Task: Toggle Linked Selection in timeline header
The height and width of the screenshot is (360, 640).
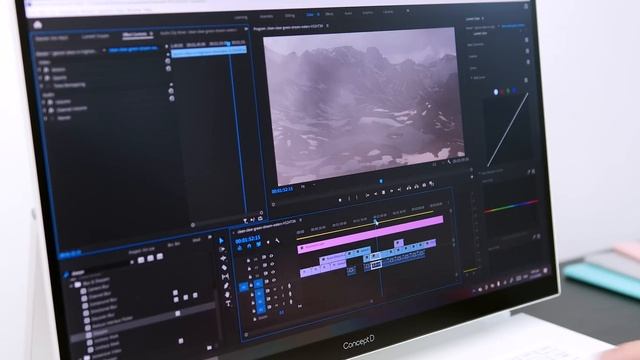Action: 258,244
